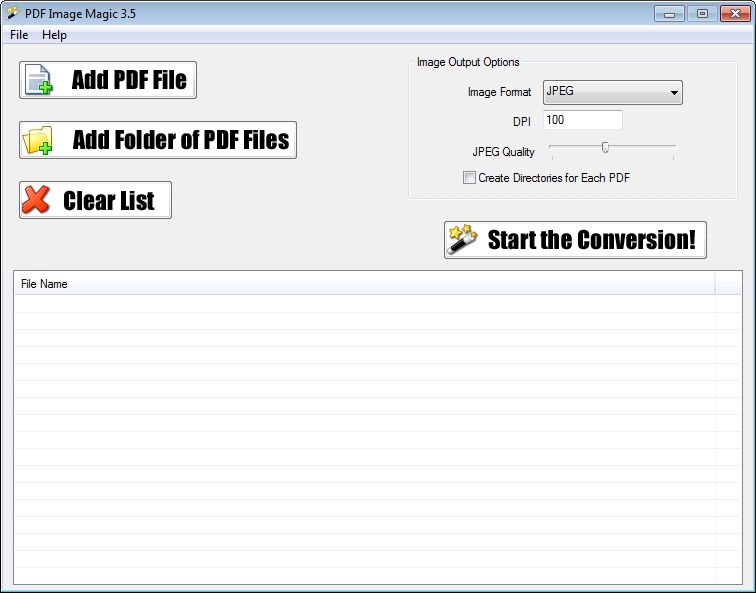Click the File Name column header
The width and height of the screenshot is (756, 593).
364,284
